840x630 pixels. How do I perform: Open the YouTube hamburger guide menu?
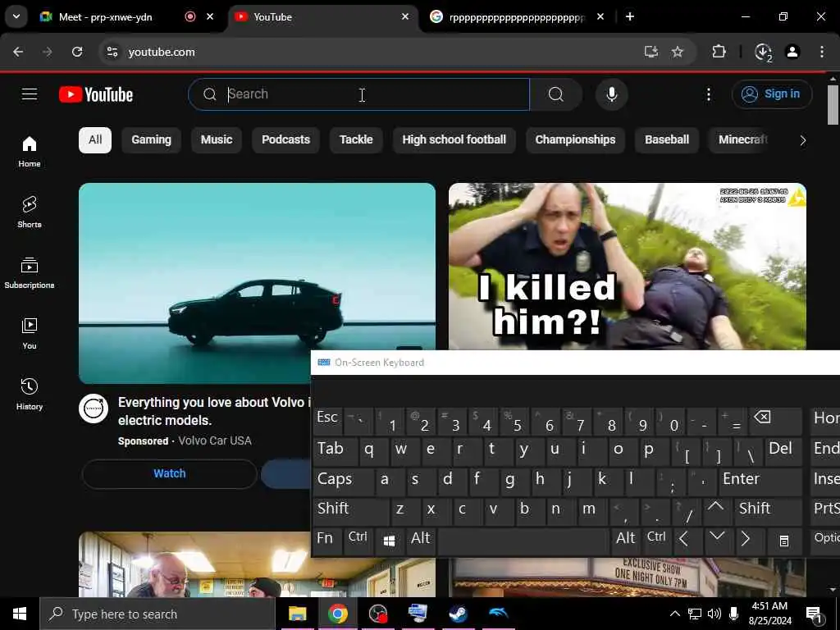(30, 94)
